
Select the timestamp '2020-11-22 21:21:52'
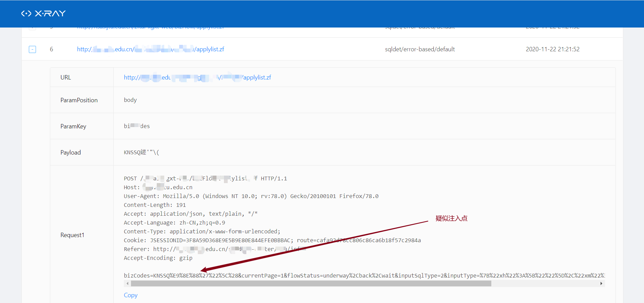pos(552,49)
